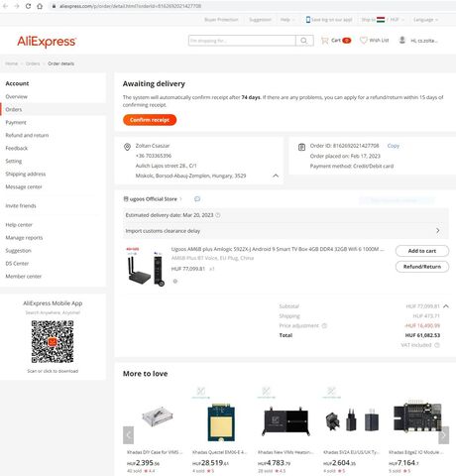Collapse the order price summary chevron

click(x=446, y=306)
